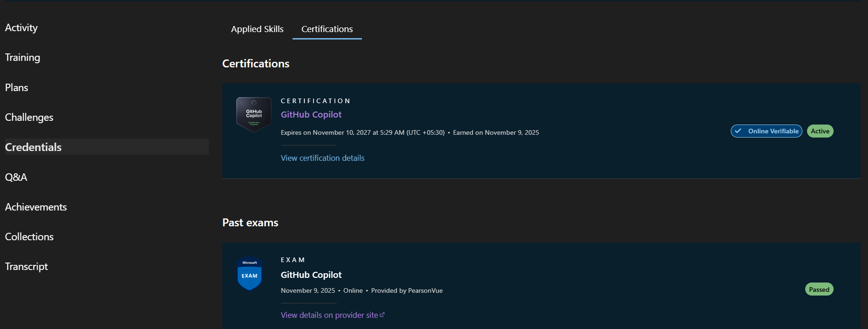The image size is (868, 329).
Task: Click the Active status label
Action: pyautogui.click(x=820, y=131)
